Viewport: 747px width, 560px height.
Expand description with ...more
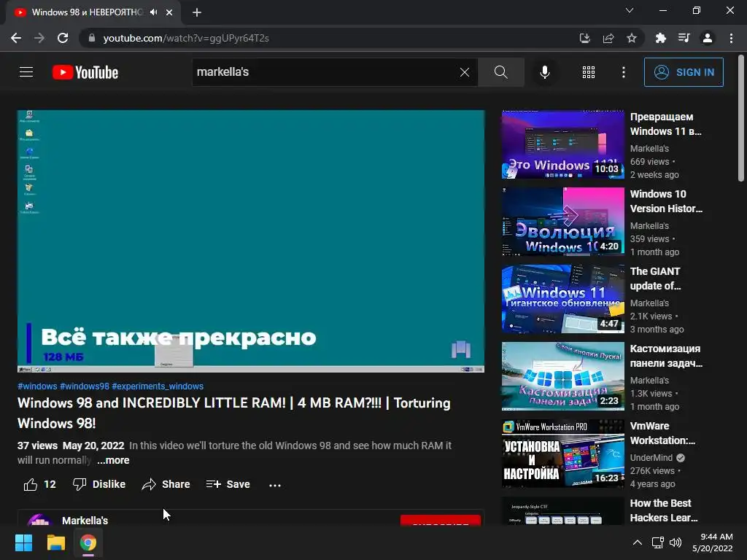tap(113, 461)
